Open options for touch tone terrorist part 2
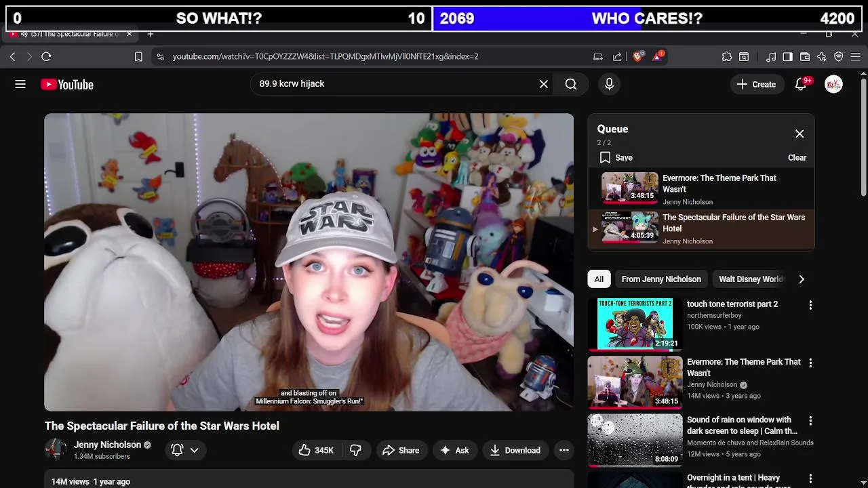The width and height of the screenshot is (868, 488). click(810, 305)
